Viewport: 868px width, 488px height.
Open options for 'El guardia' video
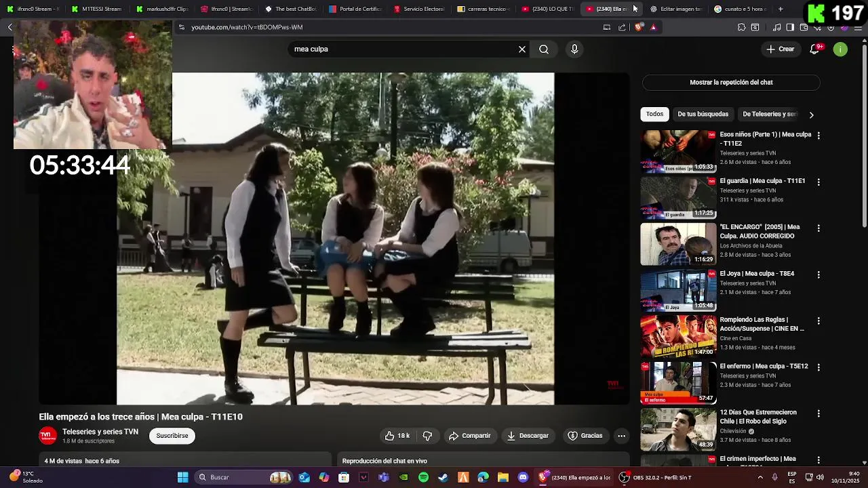point(818,182)
